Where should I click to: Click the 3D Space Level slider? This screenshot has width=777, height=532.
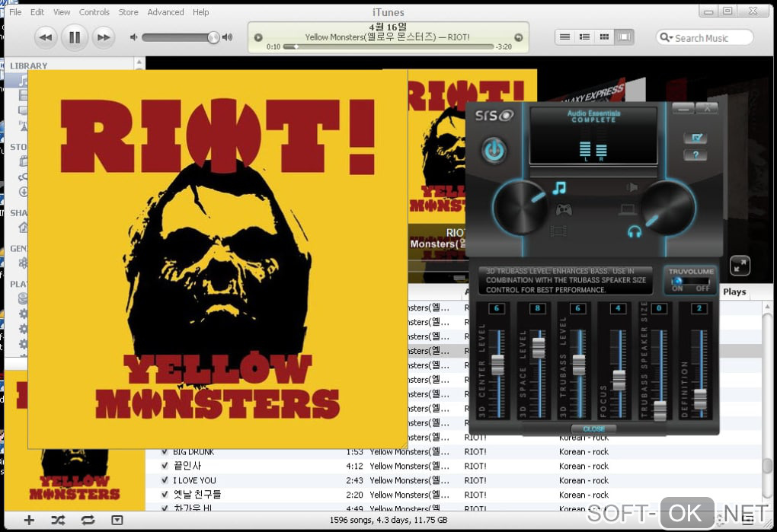click(538, 347)
